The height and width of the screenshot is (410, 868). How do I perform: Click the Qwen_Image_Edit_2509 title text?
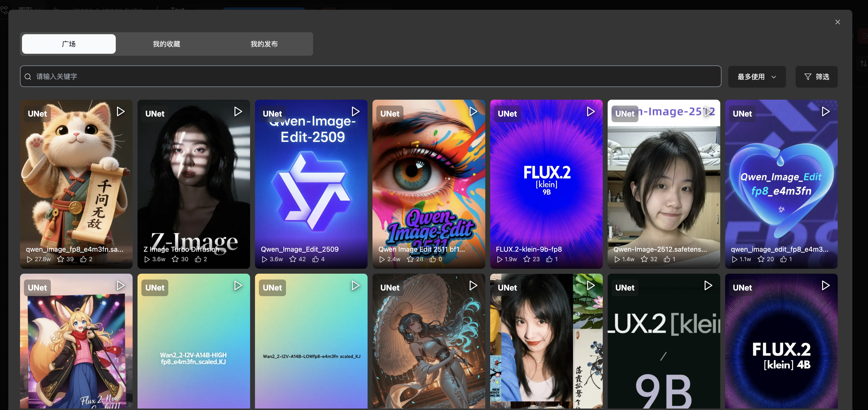click(x=300, y=249)
